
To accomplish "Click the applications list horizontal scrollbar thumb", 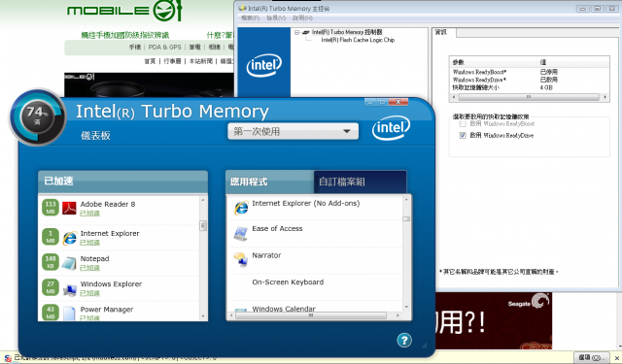I will 311,315.
